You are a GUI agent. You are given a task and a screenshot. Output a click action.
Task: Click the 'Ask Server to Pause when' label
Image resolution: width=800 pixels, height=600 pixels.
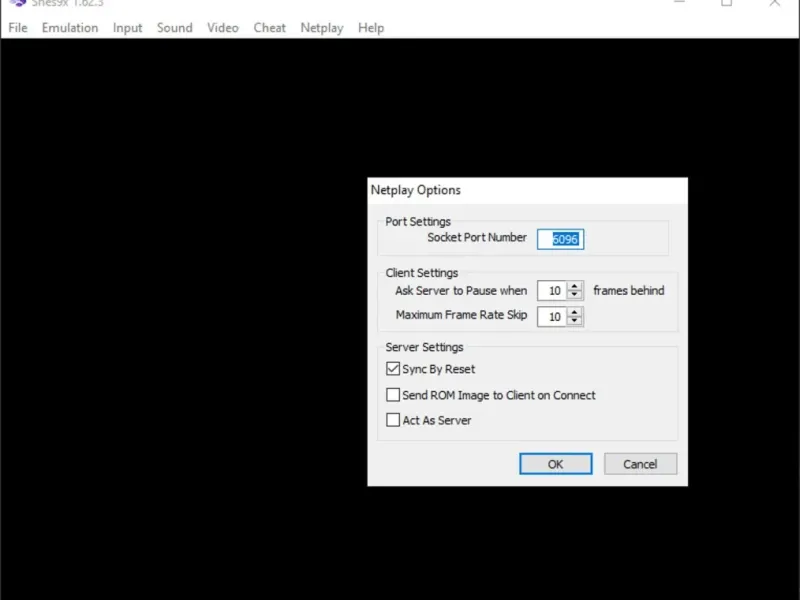click(x=461, y=290)
